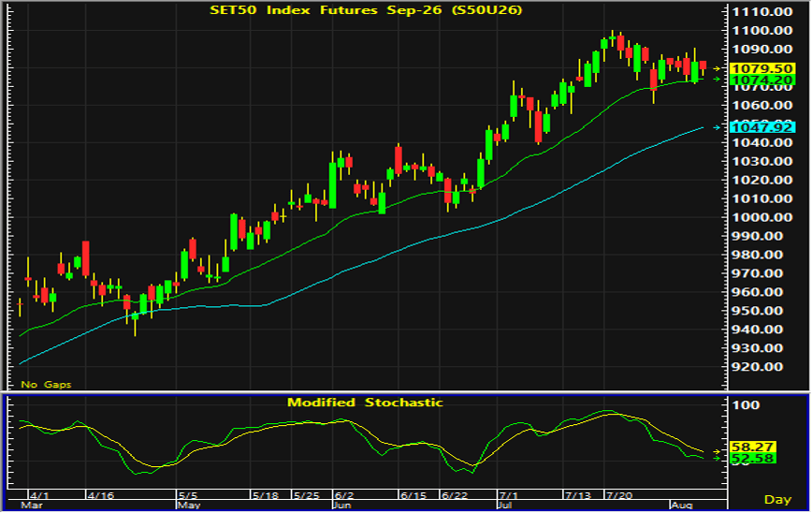Click the yellow arrow beside 1079.50
812x513 pixels.
pos(717,68)
